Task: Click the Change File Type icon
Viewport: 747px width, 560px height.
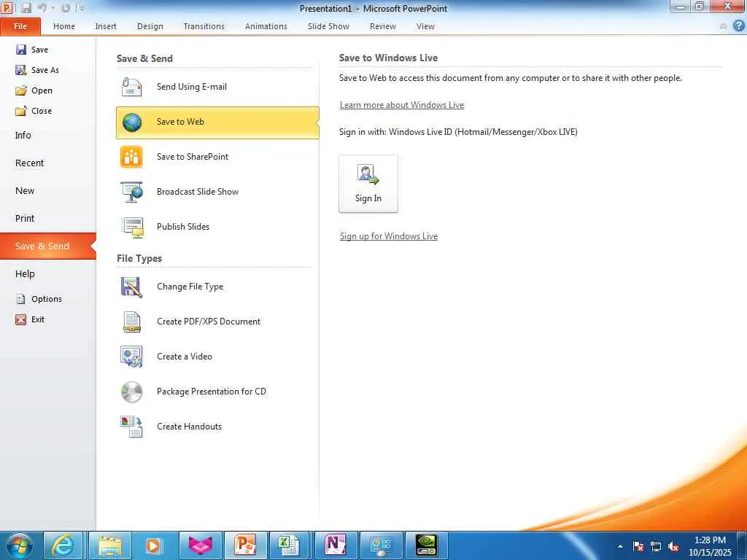Action: [131, 287]
